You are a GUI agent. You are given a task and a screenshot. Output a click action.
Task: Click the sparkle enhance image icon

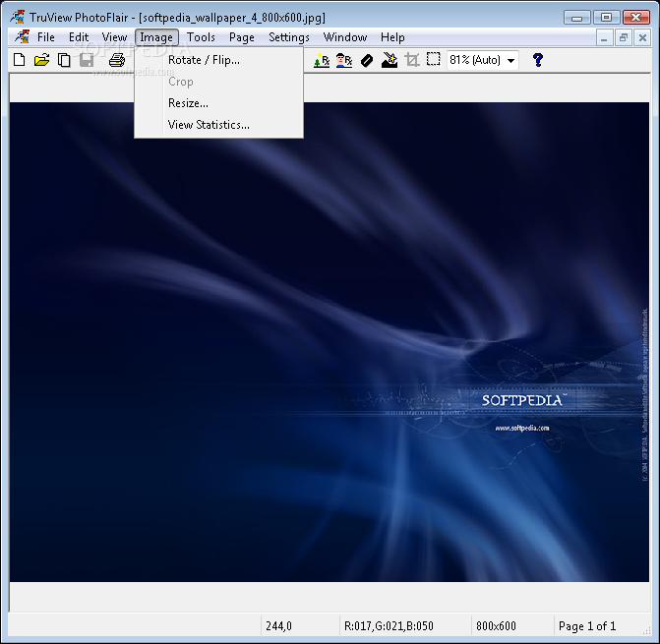point(390,60)
